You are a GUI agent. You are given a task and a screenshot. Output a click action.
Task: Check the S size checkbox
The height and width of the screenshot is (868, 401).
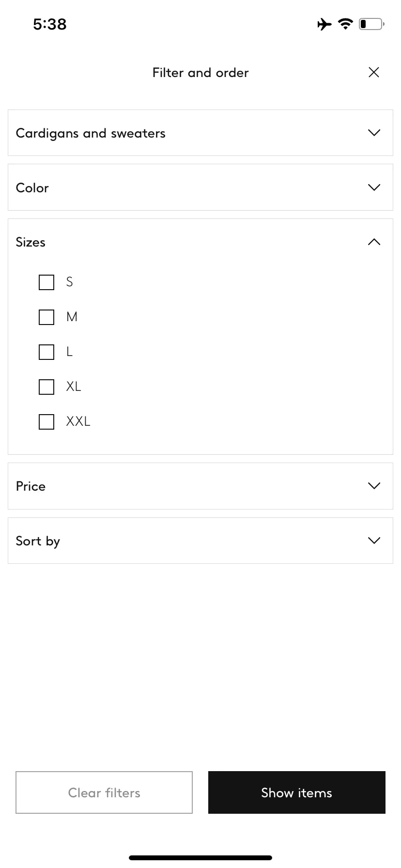coord(46,282)
